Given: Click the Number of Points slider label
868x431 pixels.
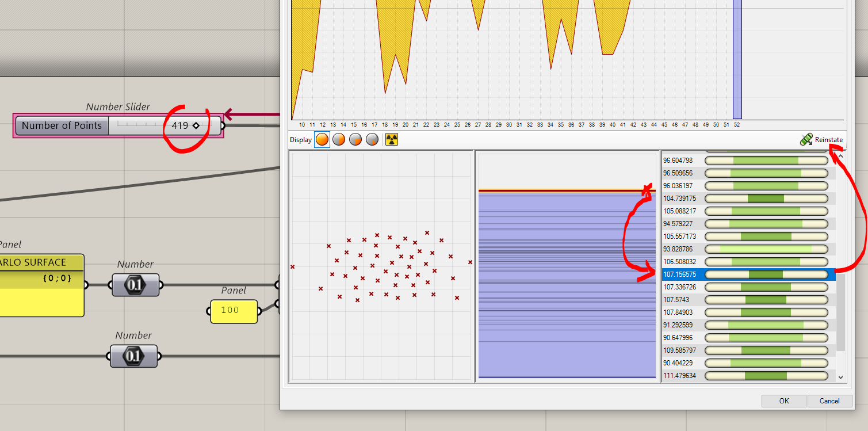Looking at the screenshot, I should click(62, 125).
